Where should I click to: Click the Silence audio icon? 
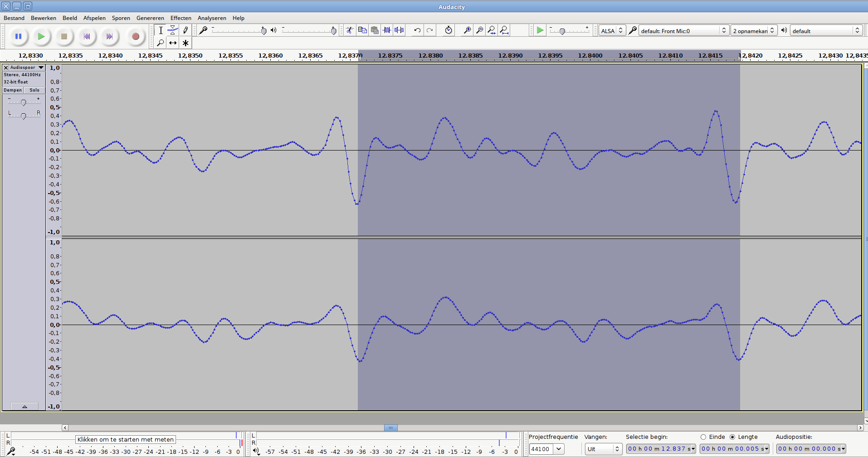click(399, 30)
